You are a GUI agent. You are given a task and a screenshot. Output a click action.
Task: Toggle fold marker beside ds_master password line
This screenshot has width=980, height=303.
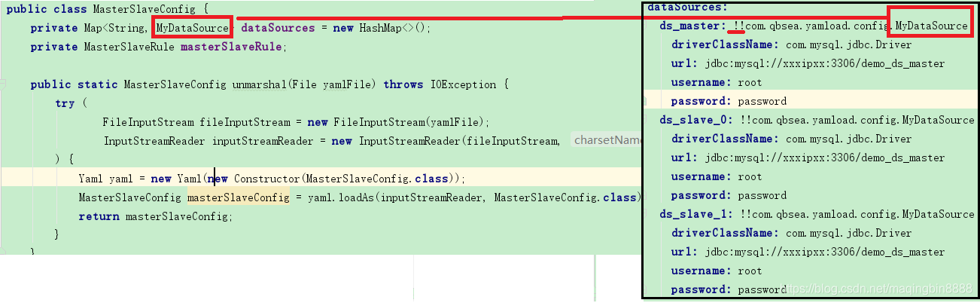click(x=645, y=101)
